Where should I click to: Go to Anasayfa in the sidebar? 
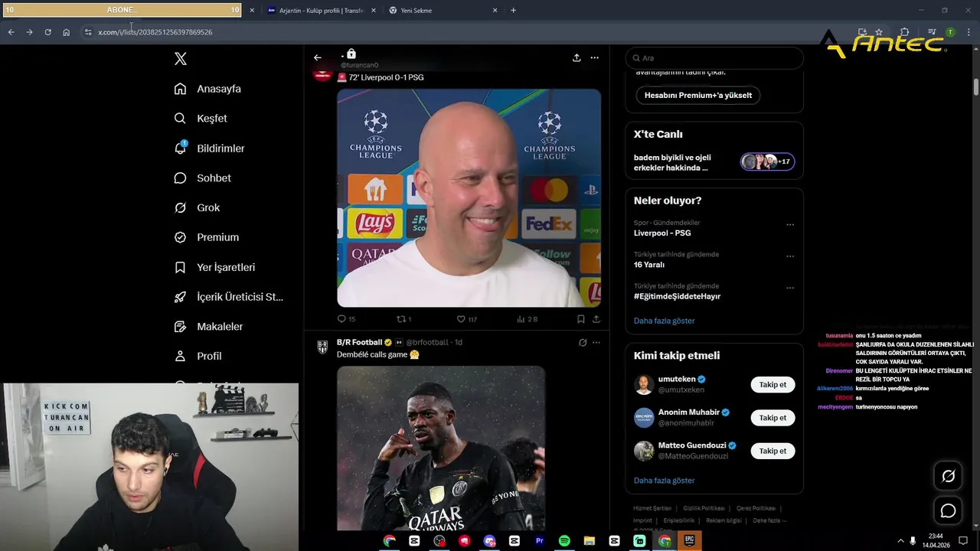click(207, 89)
